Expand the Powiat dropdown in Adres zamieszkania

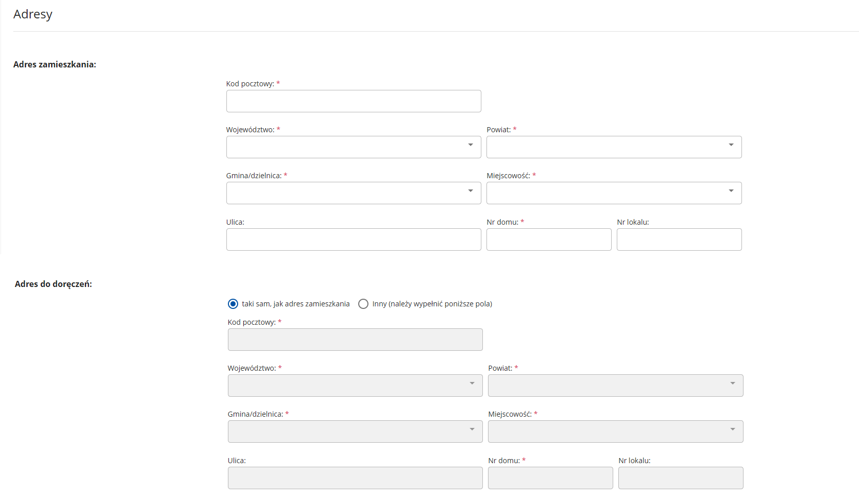pyautogui.click(x=614, y=147)
